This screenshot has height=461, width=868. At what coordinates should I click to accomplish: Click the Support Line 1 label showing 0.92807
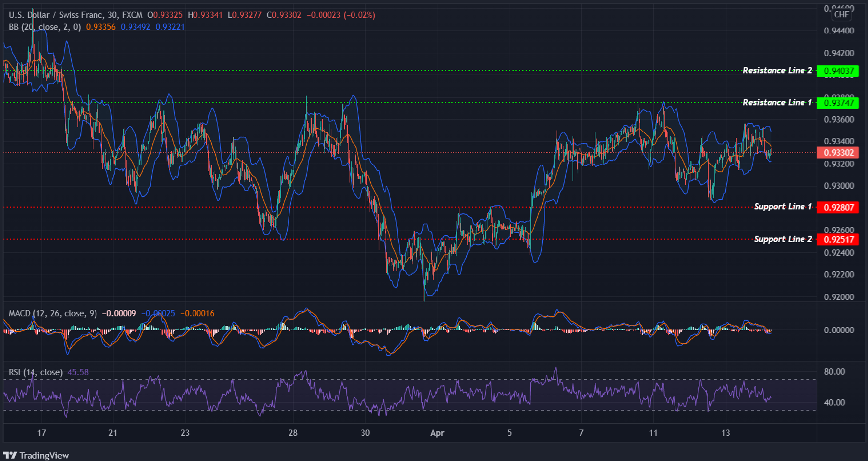837,207
